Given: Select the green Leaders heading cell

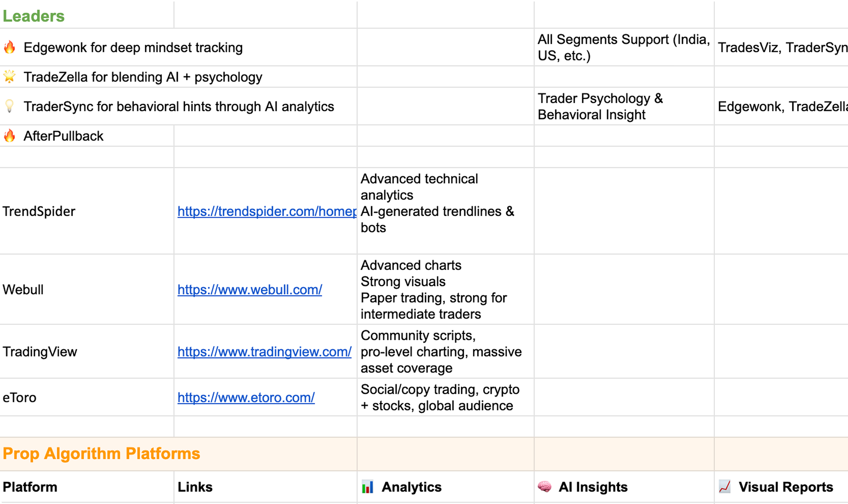Looking at the screenshot, I should pos(34,16).
